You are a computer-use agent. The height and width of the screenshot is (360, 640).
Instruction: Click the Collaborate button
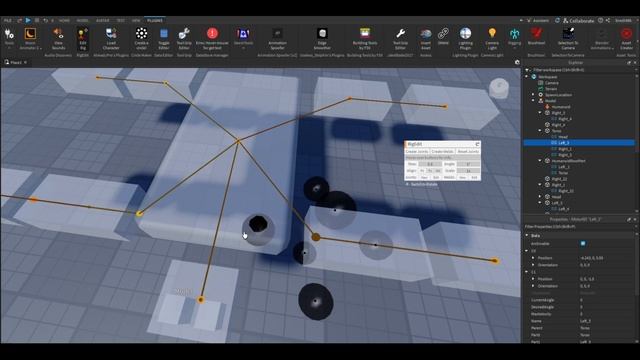[578, 20]
